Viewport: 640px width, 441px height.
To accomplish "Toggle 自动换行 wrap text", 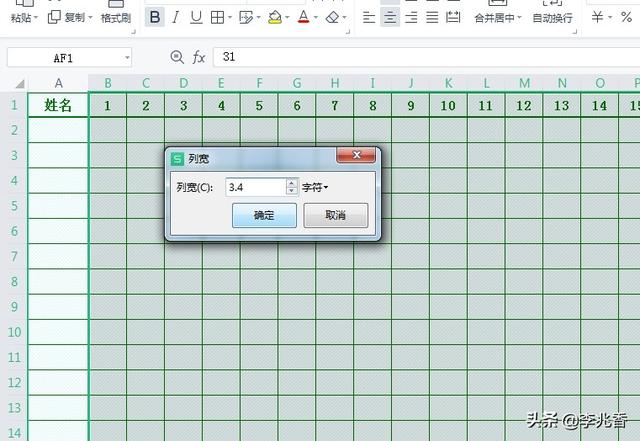I will pos(553,18).
